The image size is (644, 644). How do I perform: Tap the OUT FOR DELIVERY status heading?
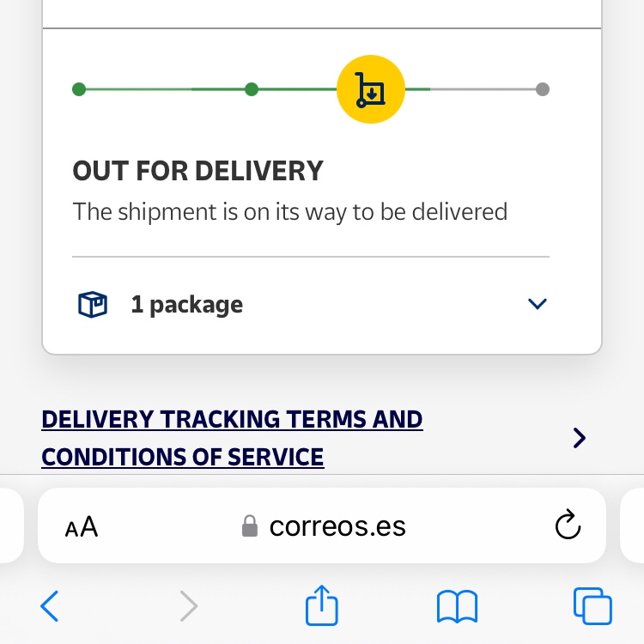click(197, 171)
